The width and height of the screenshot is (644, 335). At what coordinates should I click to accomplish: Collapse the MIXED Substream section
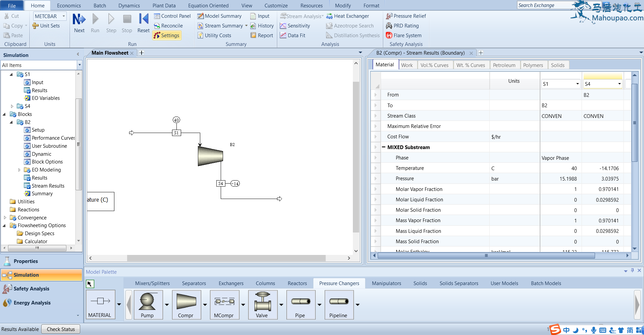(384, 147)
